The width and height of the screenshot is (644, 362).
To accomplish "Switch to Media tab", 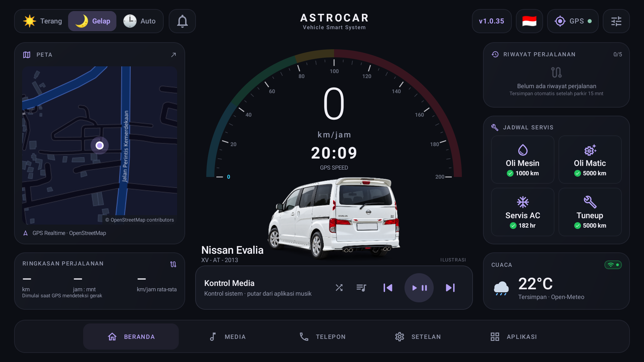I will click(227, 337).
